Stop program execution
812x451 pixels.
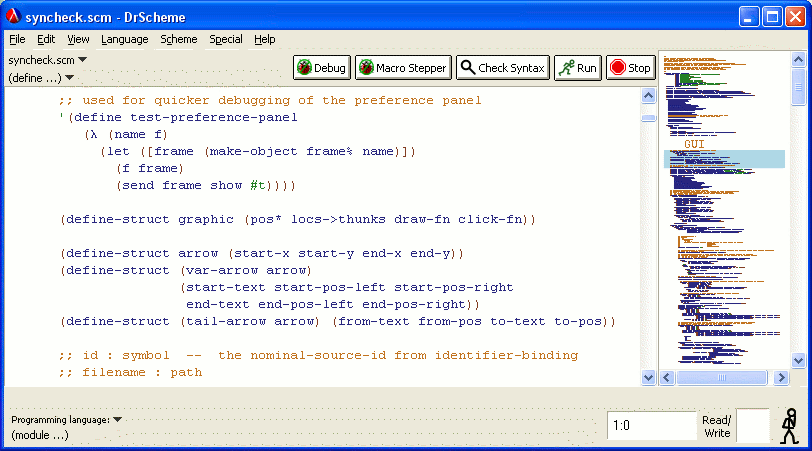[x=631, y=68]
